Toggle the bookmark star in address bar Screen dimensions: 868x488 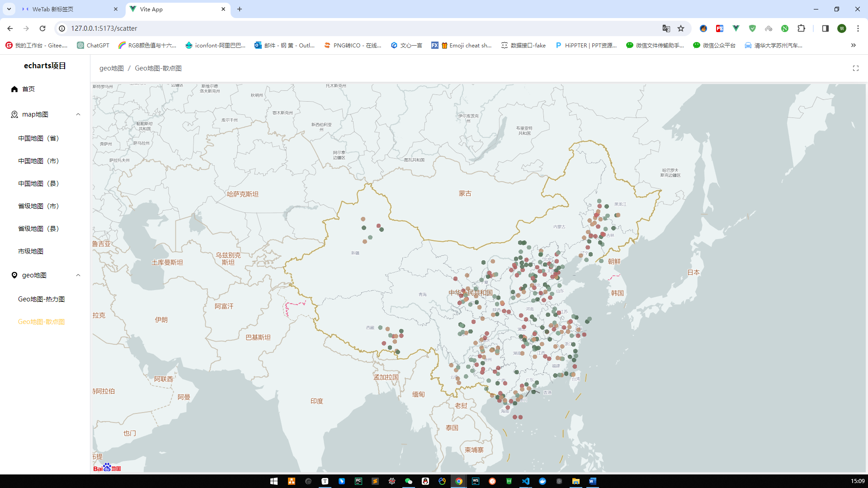point(681,28)
